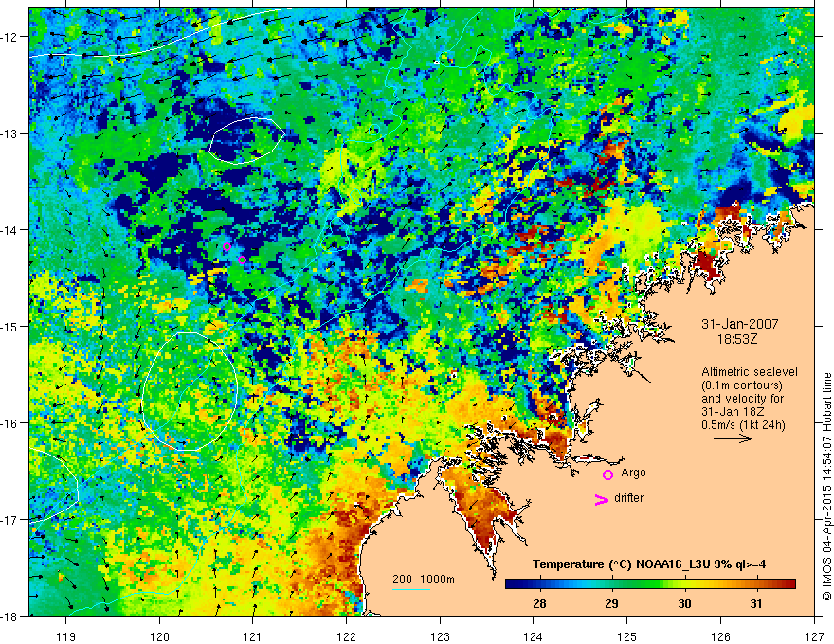Click the longitude label '121'

253,636
